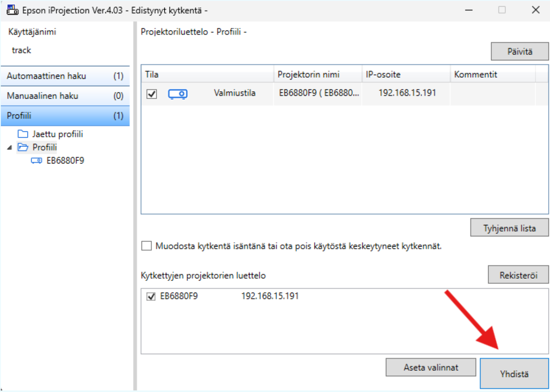Screen dimensions: 550x392
Task: Click the Epson iProjection app icon in title bar
Action: (12, 10)
